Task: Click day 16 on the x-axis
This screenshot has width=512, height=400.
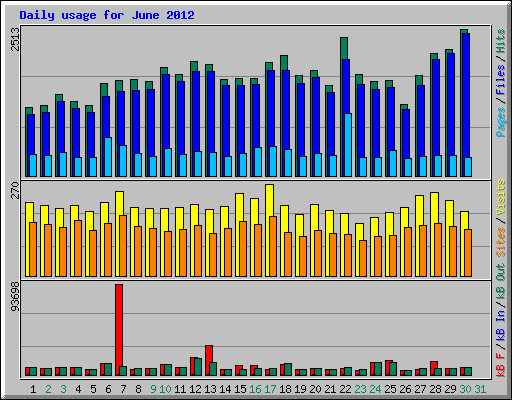Action: 255,389
